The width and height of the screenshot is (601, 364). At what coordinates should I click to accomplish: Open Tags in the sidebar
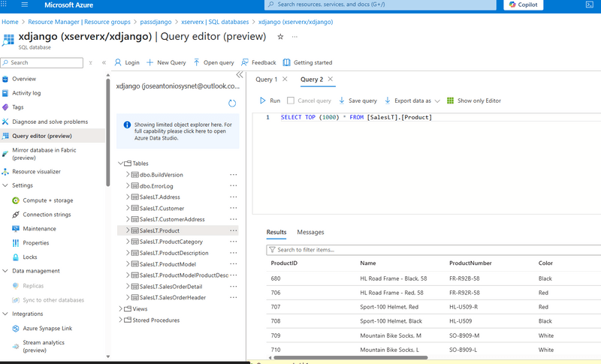(17, 107)
